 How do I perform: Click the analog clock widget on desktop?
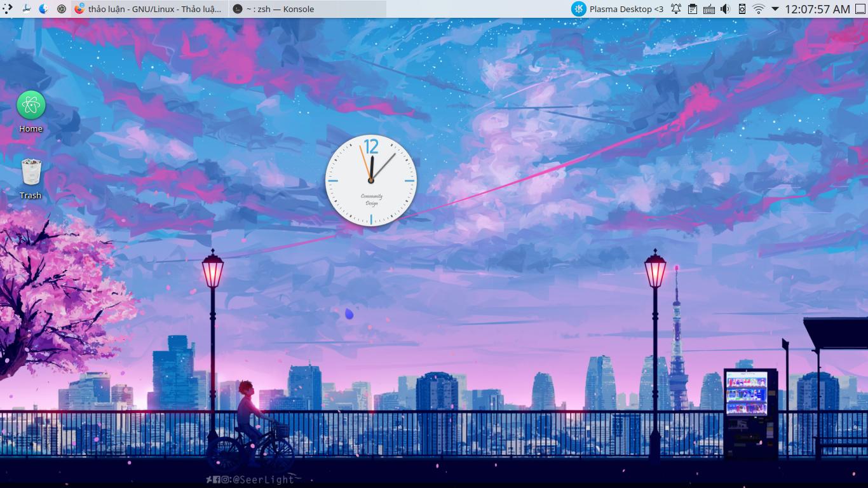(371, 180)
